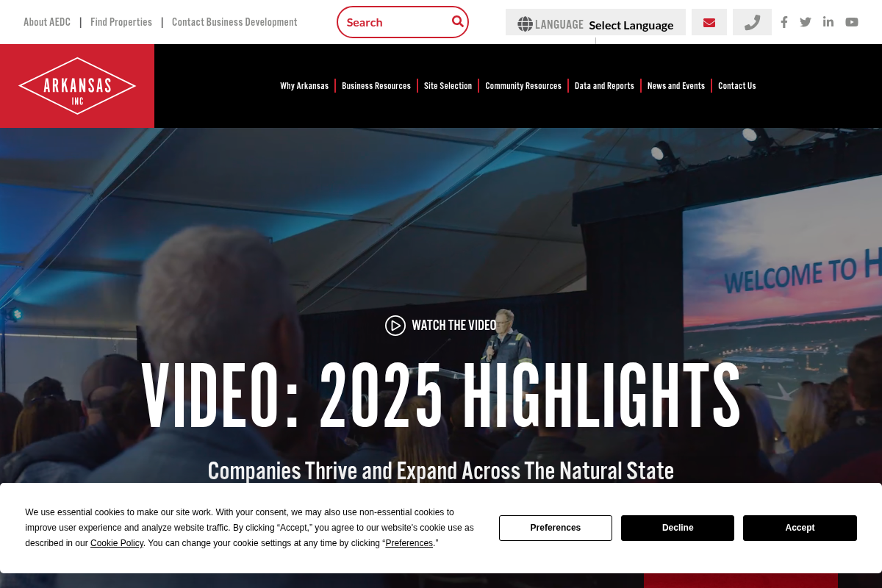Click the search magnifier icon
The height and width of the screenshot is (588, 882).
pos(457,21)
